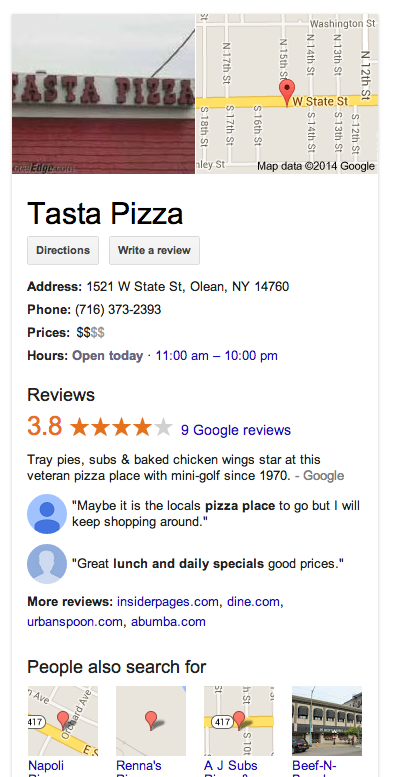Click the blue user avatar beside first review

point(47,514)
